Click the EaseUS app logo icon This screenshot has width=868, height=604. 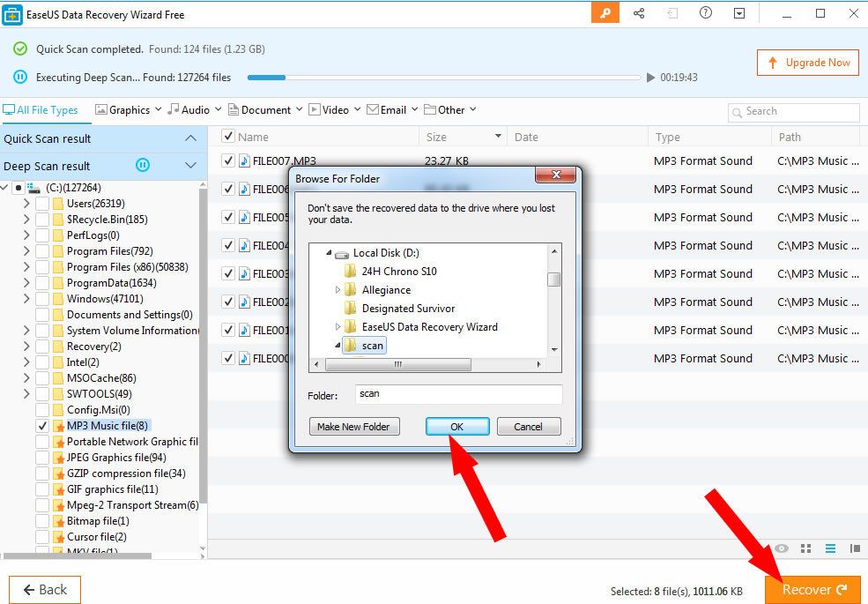click(x=12, y=14)
